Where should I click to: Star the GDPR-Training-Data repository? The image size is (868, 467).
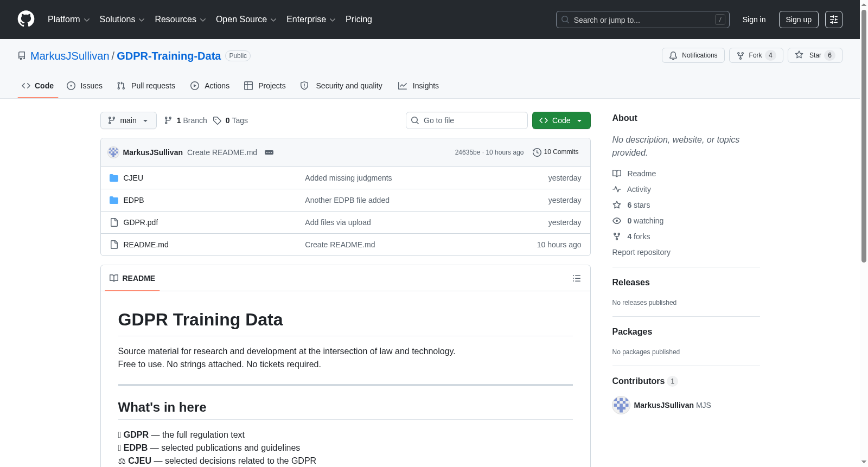pos(815,55)
